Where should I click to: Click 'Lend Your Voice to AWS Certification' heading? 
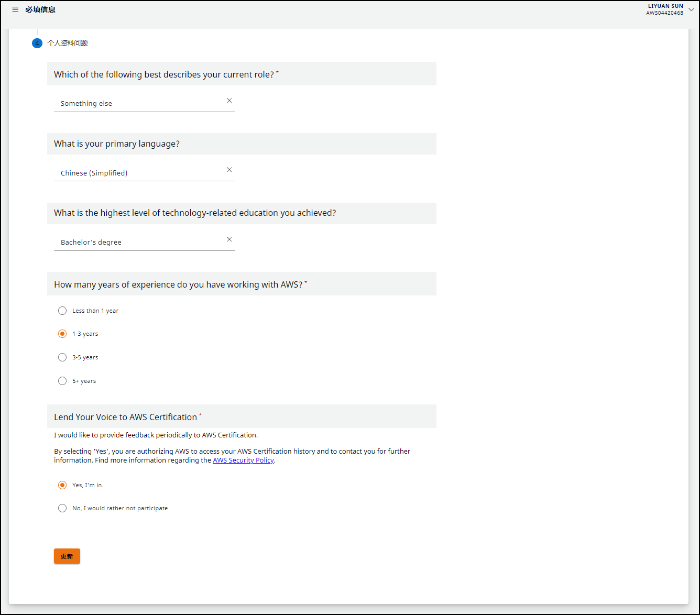(126, 417)
